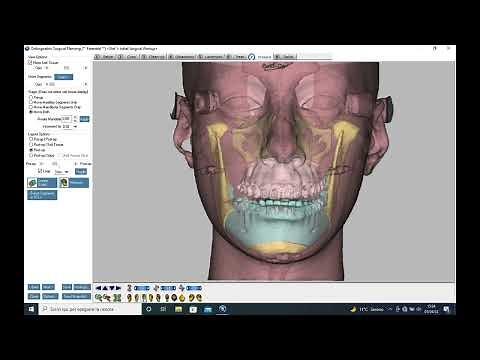The height and width of the screenshot is (360, 480).
Task: Click the Windows taskbar search box
Action: pos(90,309)
